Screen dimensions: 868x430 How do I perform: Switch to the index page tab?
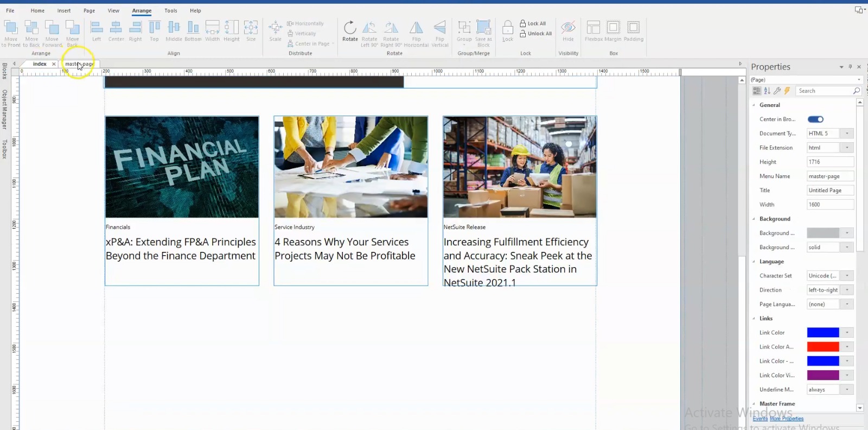tap(40, 64)
